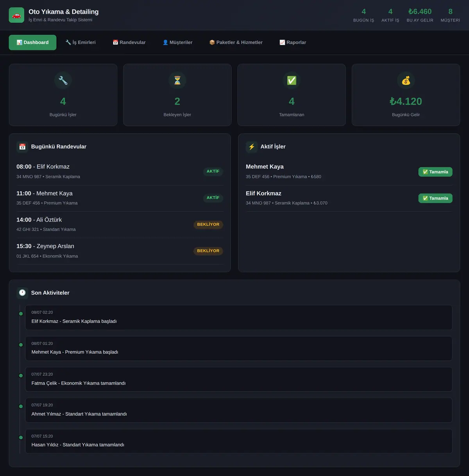The image size is (469, 476).
Task: Open the Müşteriler tab
Action: click(x=177, y=42)
